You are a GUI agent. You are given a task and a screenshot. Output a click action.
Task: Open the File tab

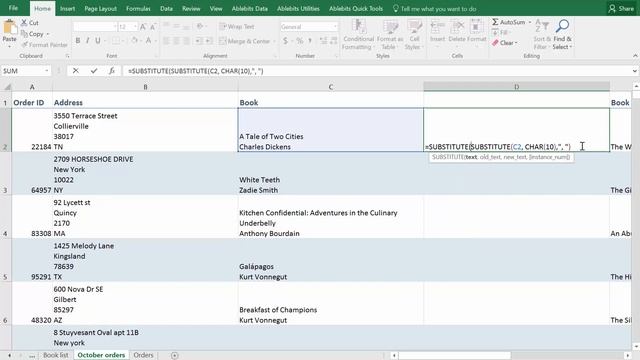point(13,8)
